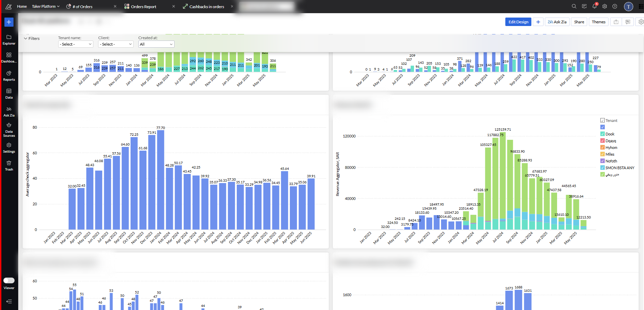
Task: Uncheck the Dook legend checkbox
Action: point(602,134)
